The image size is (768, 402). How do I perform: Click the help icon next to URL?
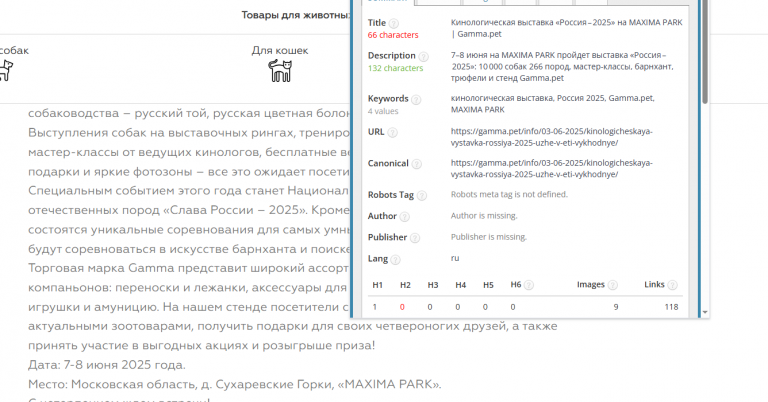[392, 132]
